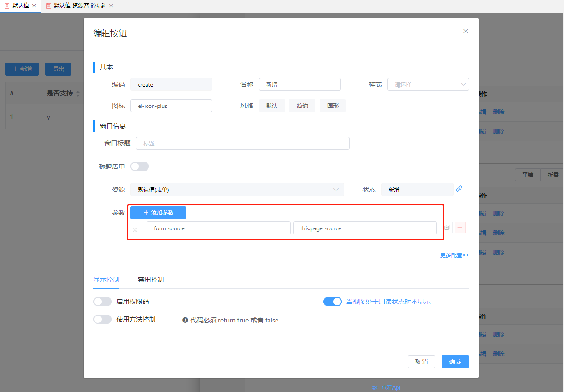Screen dimensions: 564x392
Task: Expand the 资源 dropdown showing 默认值(表单)
Action: click(x=237, y=190)
